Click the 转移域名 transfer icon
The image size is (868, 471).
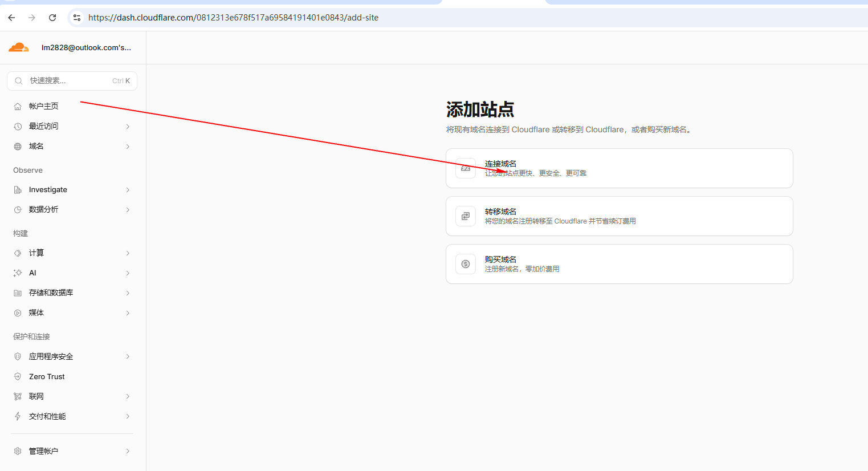click(466, 216)
